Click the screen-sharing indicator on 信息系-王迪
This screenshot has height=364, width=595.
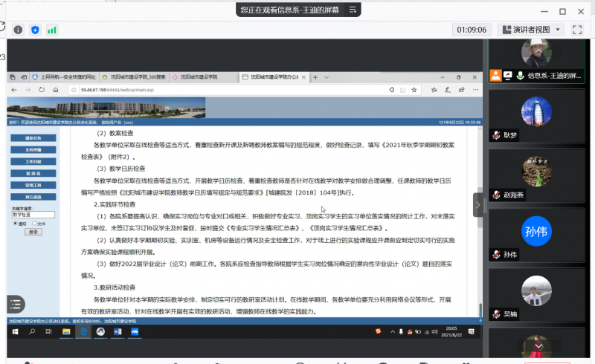point(508,76)
